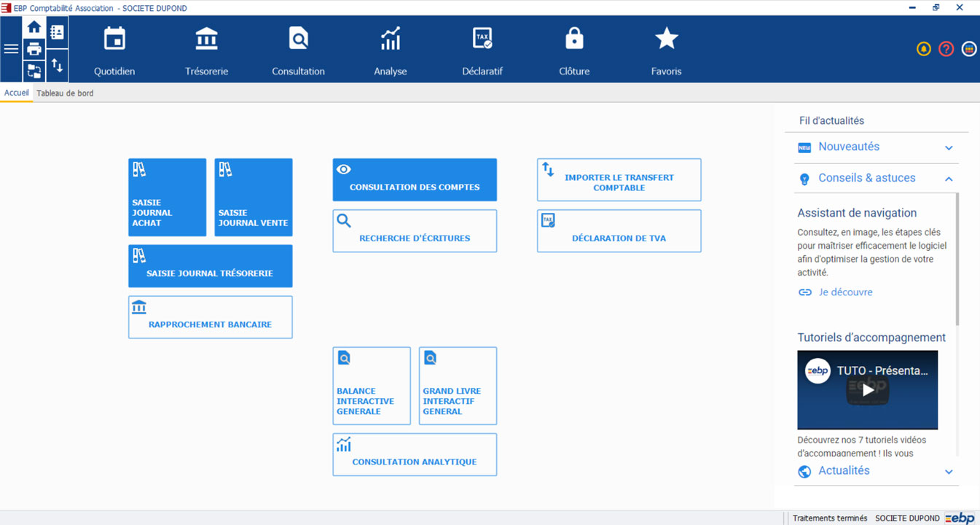Expand the Nouveautés section chevron
Screen dimensions: 980x525
(949, 148)
